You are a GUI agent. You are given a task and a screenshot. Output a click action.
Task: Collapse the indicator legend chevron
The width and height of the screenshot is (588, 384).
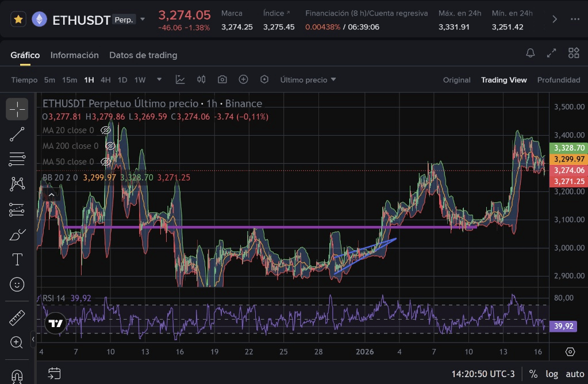tap(51, 195)
